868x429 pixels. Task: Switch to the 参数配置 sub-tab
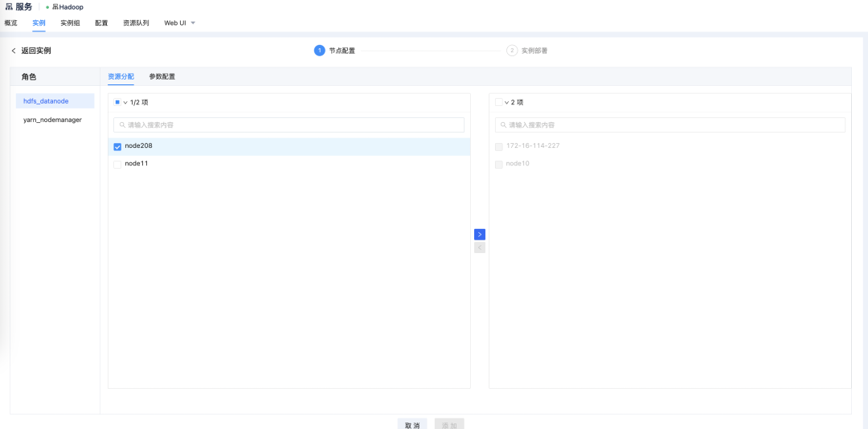[162, 77]
